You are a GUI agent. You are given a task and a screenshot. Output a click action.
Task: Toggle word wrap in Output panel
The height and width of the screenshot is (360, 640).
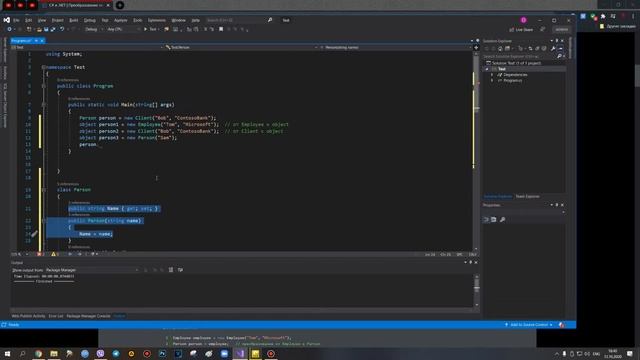tap(180, 270)
